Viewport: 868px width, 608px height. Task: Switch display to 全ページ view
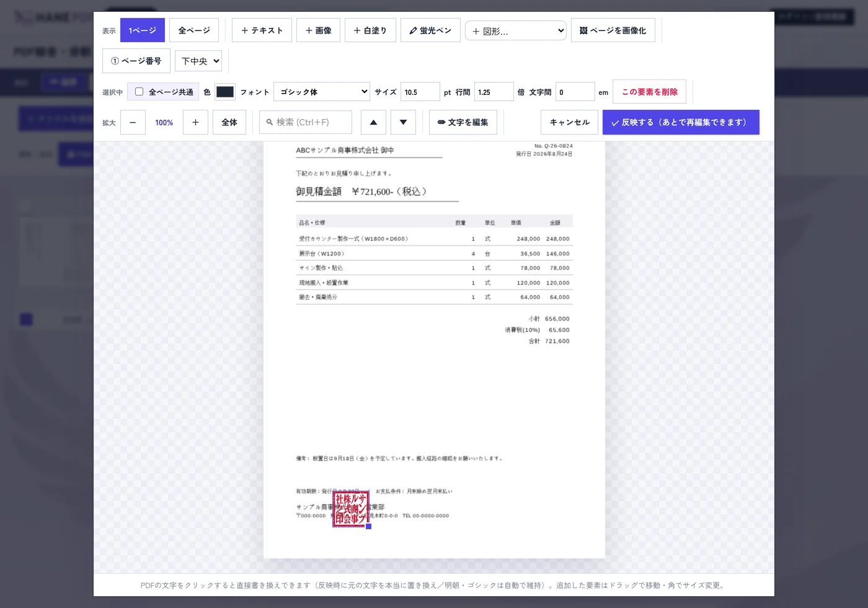point(194,30)
